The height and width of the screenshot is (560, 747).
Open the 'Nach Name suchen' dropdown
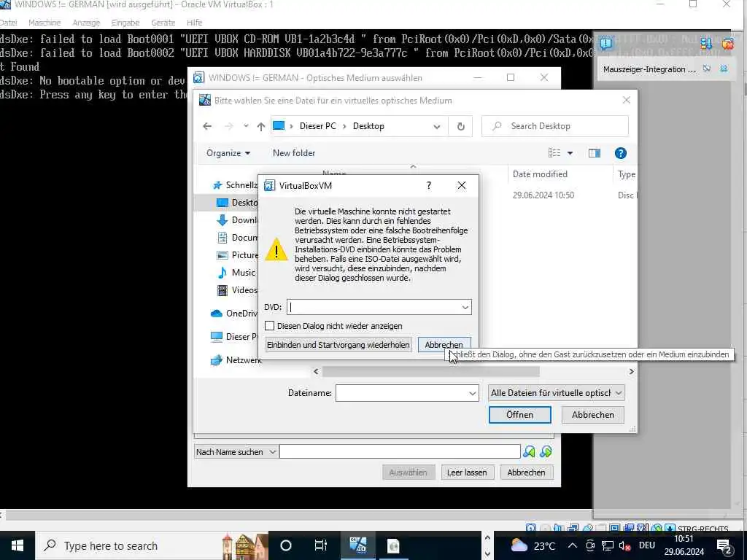tap(236, 451)
